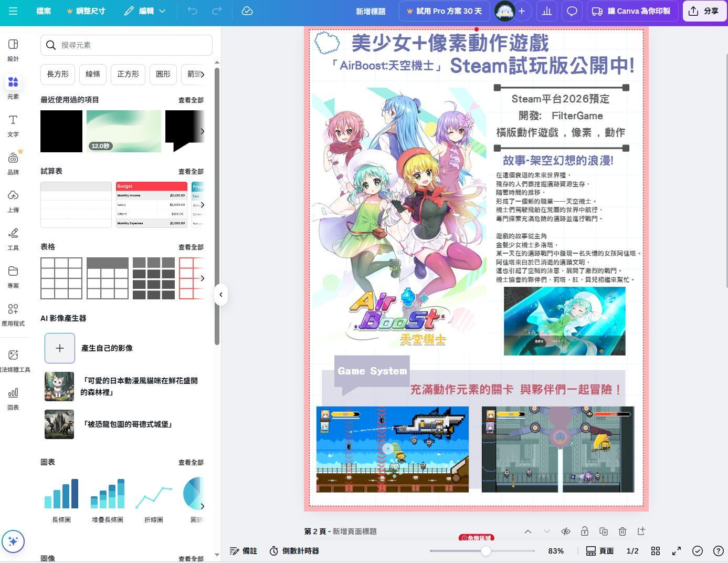Collapse the side panel arrow
This screenshot has width=728, height=563.
coord(221,295)
